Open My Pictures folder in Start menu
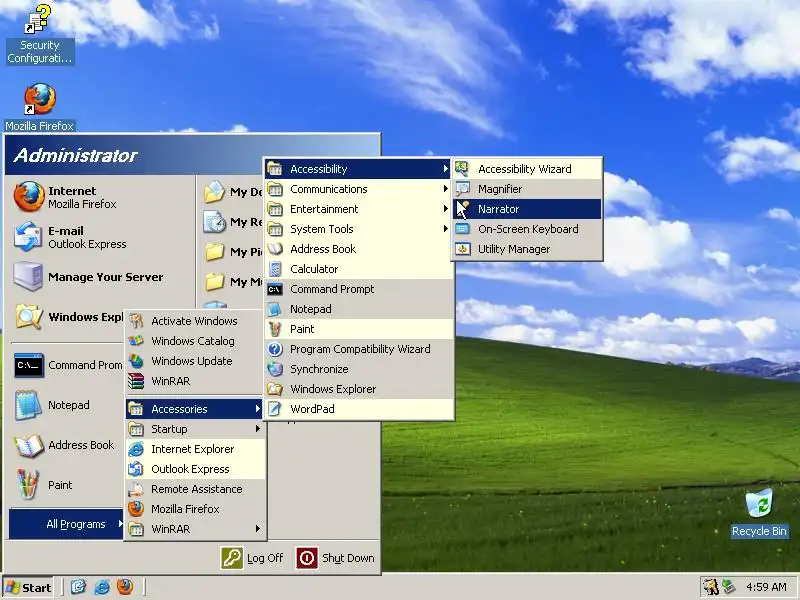 tap(233, 252)
